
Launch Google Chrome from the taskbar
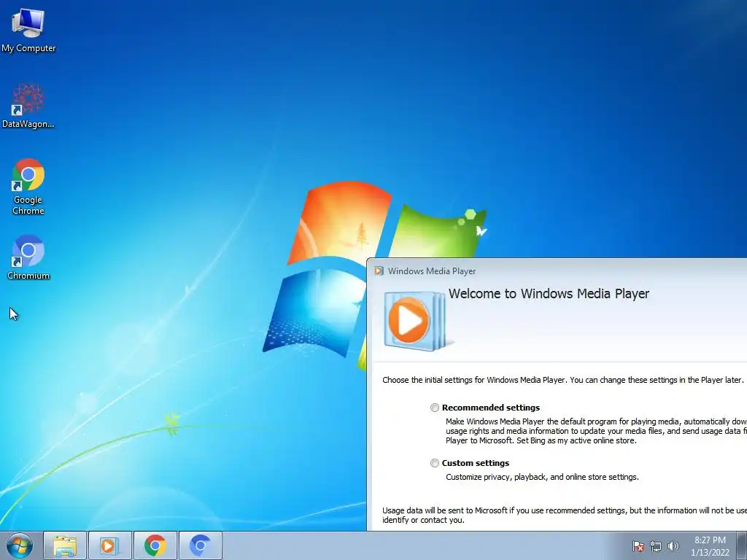click(155, 545)
